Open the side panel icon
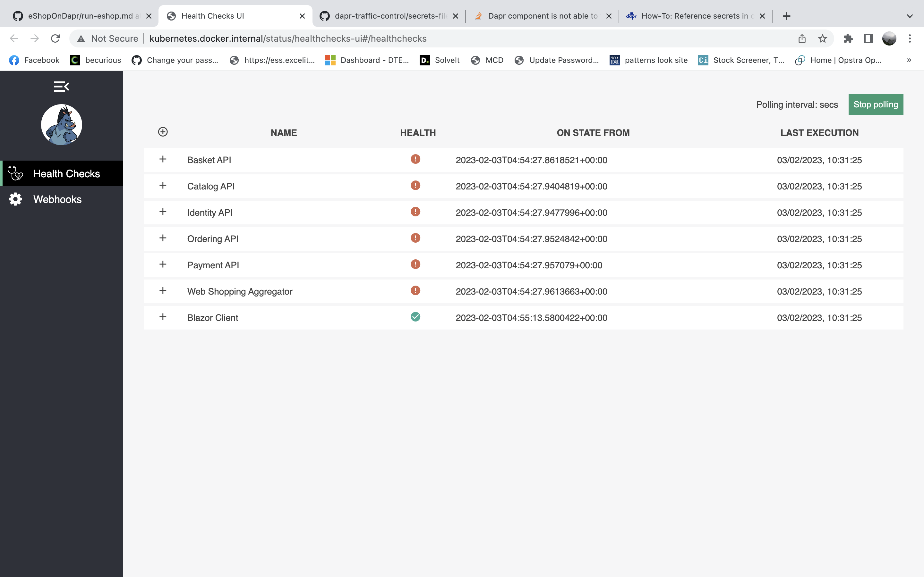 click(868, 38)
